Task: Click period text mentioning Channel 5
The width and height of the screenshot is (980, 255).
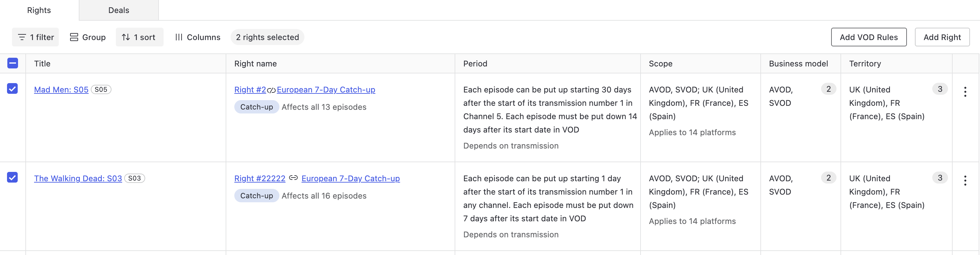Action: click(x=550, y=109)
